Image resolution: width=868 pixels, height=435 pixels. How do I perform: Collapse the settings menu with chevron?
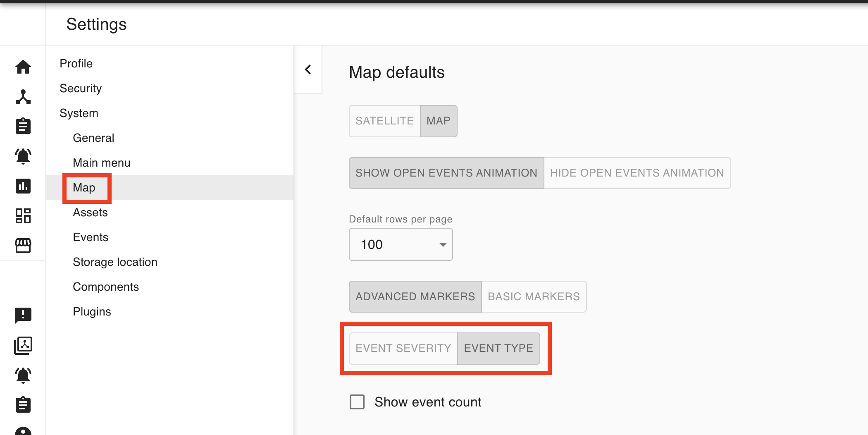click(308, 69)
